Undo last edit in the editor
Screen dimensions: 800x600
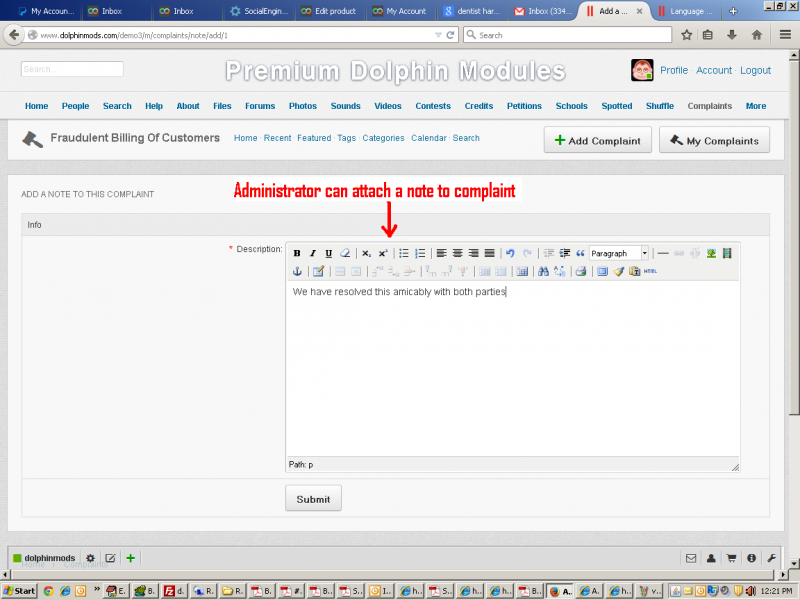tap(510, 254)
